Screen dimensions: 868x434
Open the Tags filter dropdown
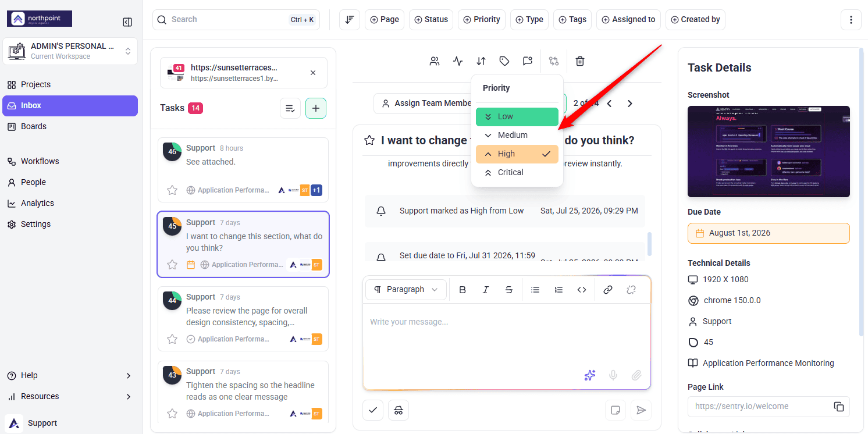[572, 19]
